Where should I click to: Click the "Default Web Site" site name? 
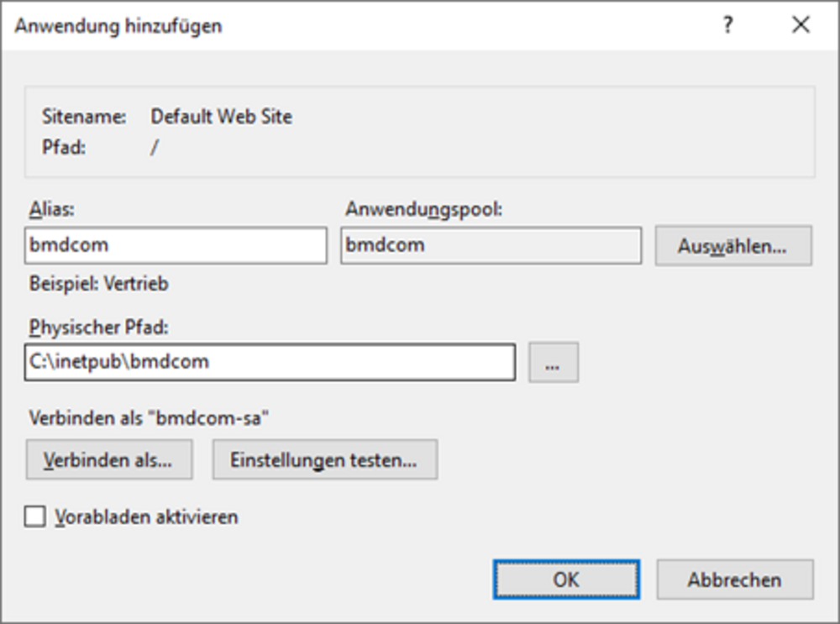[x=221, y=117]
